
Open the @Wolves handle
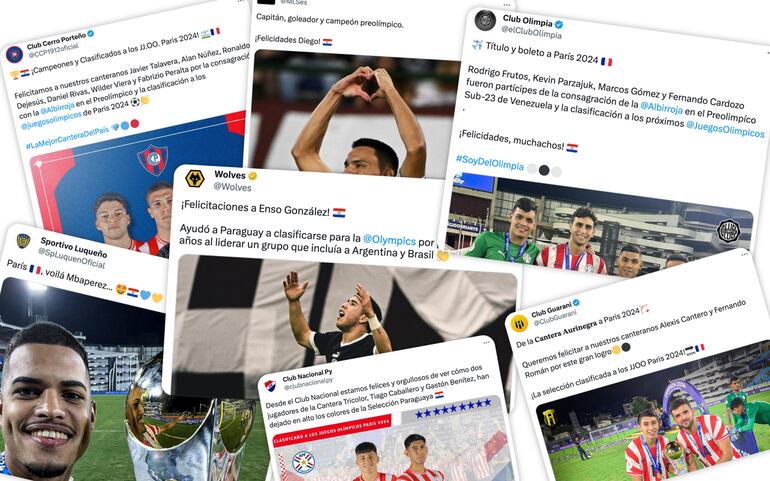233,187
